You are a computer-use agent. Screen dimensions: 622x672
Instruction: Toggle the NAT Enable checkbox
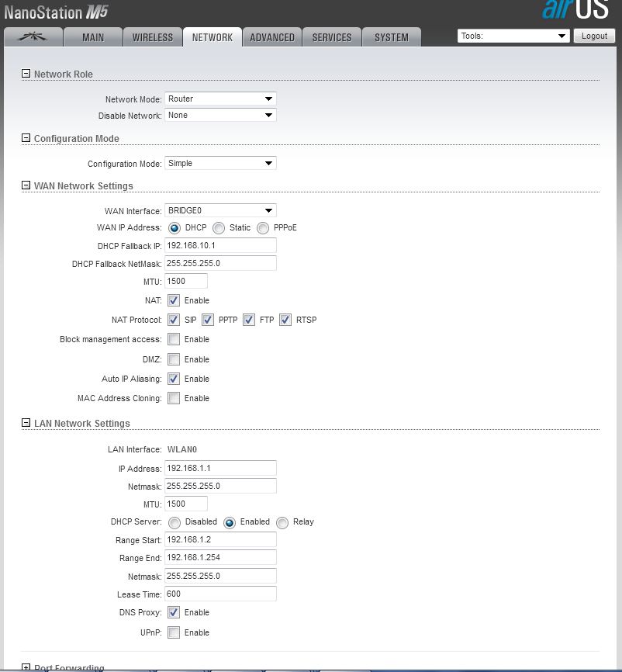[174, 300]
